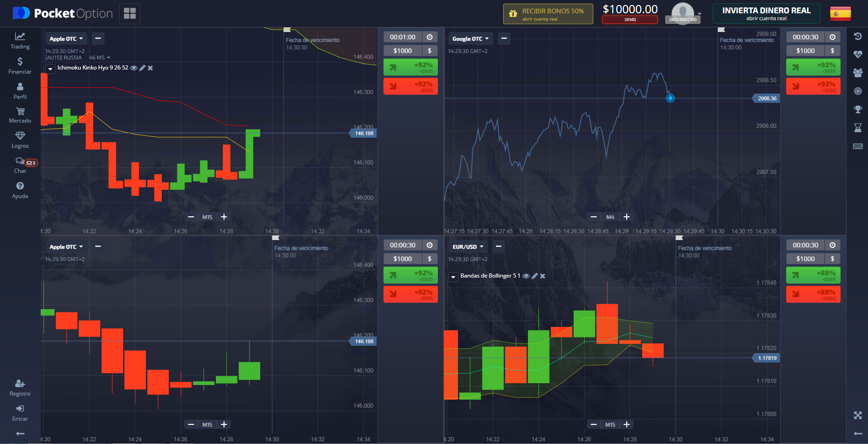868x444 pixels.
Task: Click green buy +88% button for EUR/USD
Action: pos(813,275)
